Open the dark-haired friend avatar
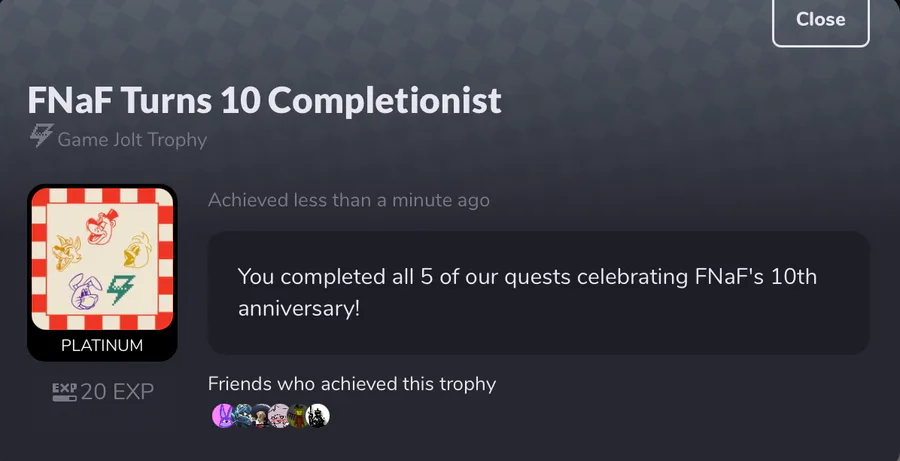This screenshot has width=900, height=461. [x=261, y=416]
